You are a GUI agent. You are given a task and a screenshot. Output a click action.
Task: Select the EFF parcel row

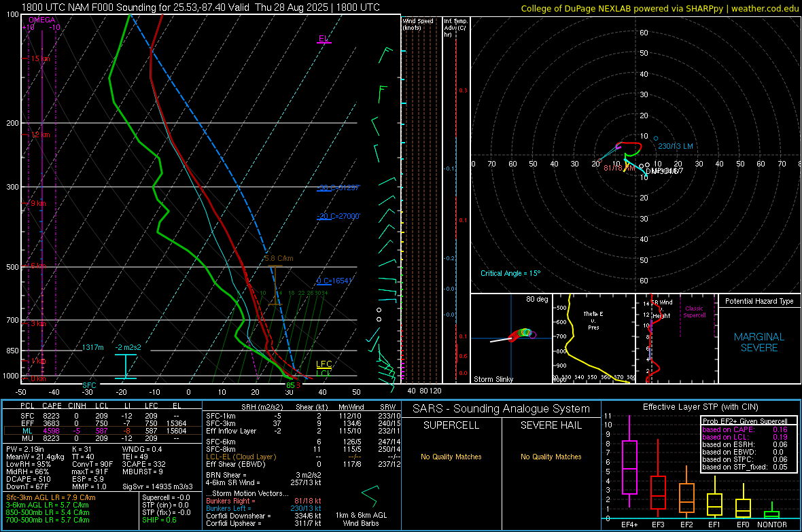[103, 423]
